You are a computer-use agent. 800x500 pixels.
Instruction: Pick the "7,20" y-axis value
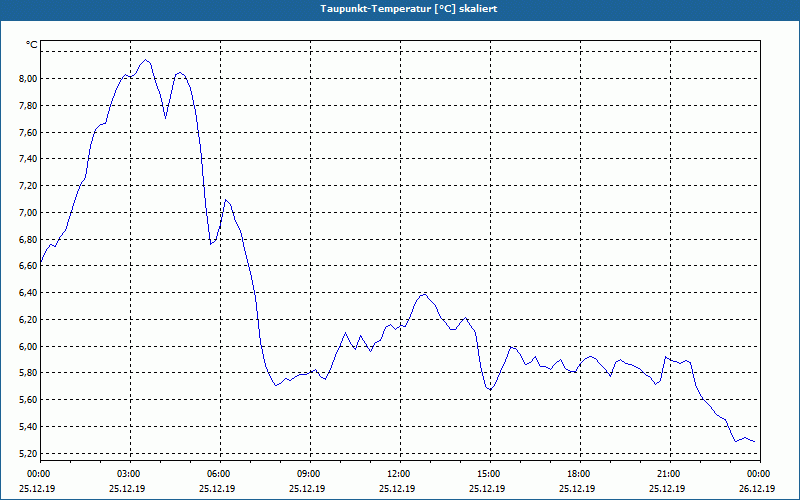29,186
